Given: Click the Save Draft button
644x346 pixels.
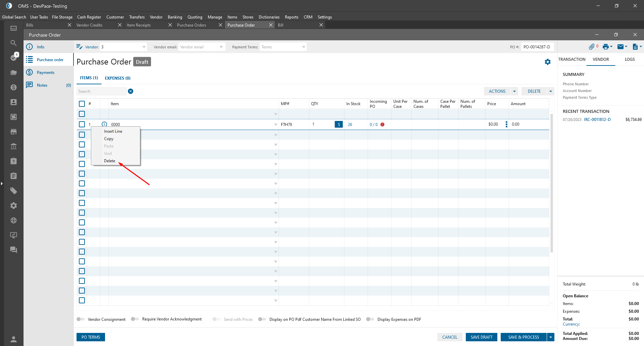Looking at the screenshot, I should click(482, 337).
